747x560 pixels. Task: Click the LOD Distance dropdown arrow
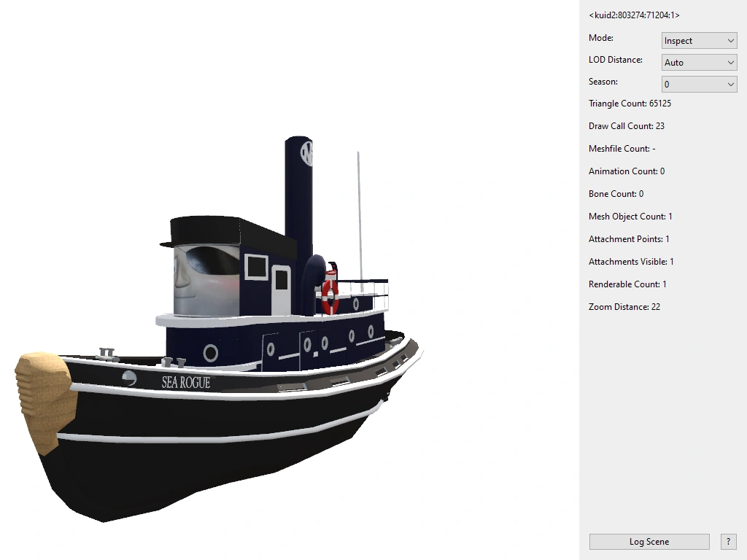(730, 62)
